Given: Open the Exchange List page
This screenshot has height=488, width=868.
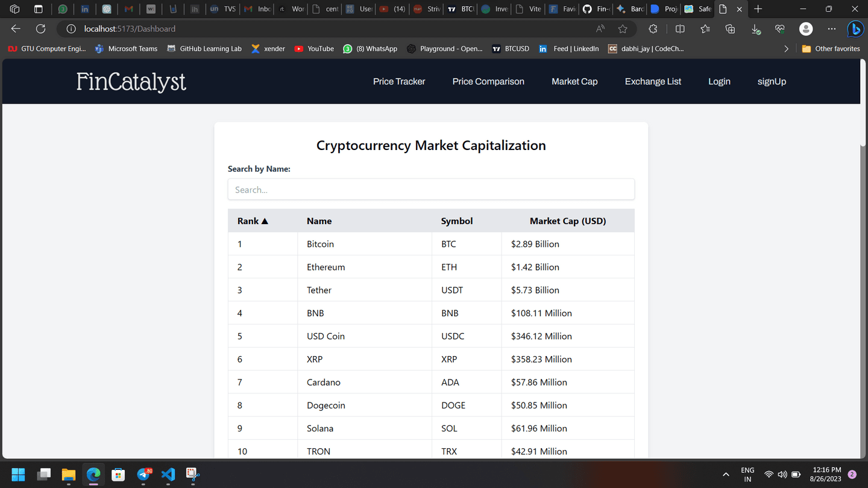Looking at the screenshot, I should [653, 81].
